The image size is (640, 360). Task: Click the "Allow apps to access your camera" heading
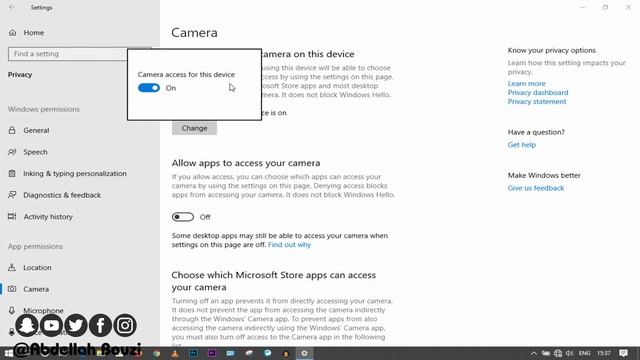point(246,163)
